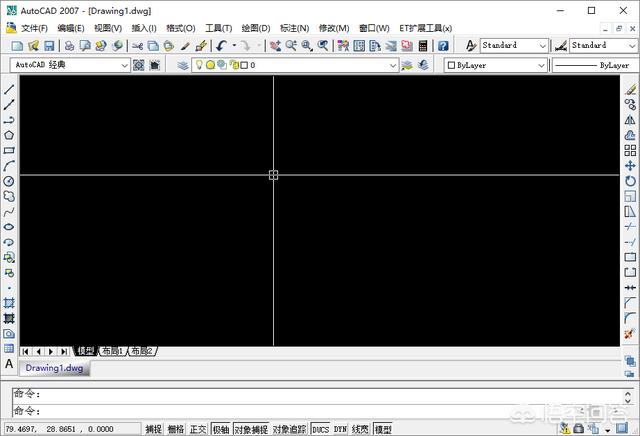This screenshot has width=640, height=436.
Task: Expand the ByLayer linetype dropdown
Action: click(x=596, y=65)
